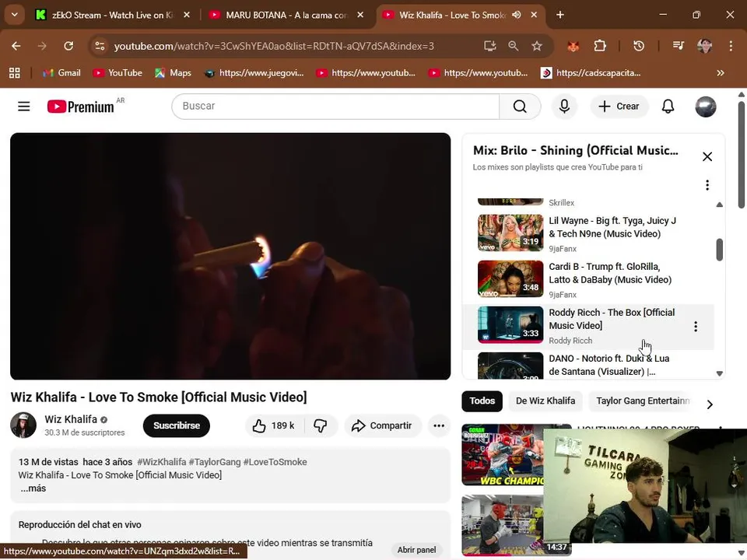Open the Wiz Khalifa channel avatar
Viewport: 747px width, 560px height.
point(23,425)
